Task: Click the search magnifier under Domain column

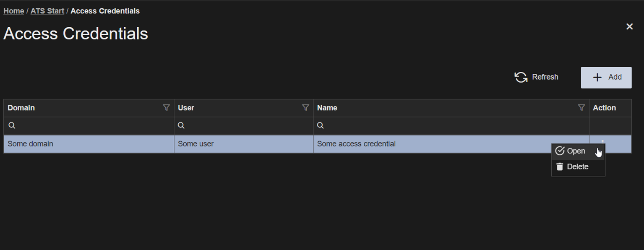Action: pos(12,125)
